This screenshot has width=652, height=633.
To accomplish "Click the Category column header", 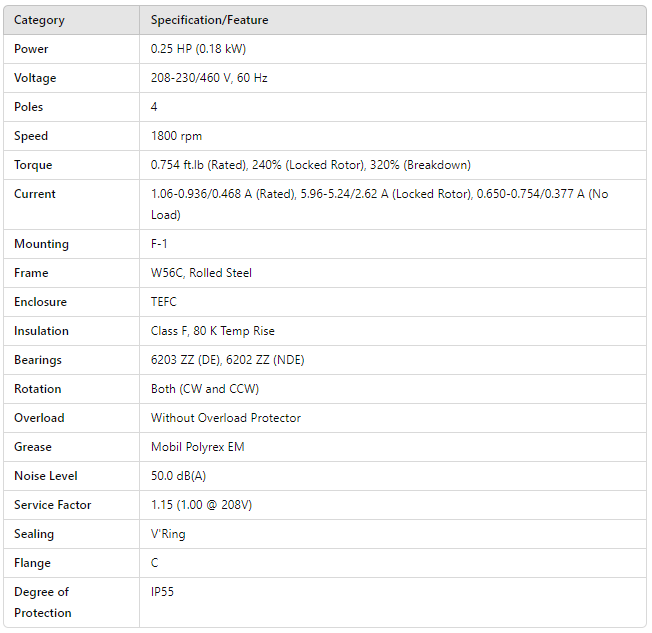I will point(38,20).
